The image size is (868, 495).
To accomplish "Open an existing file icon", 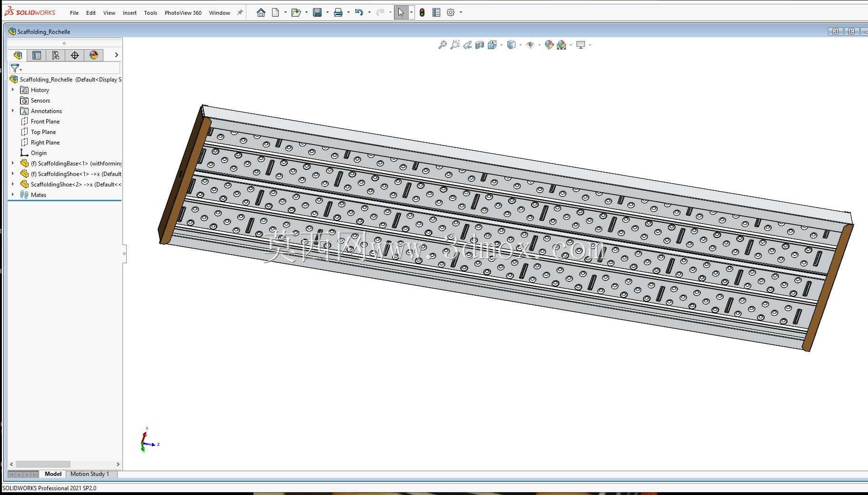I will (x=296, y=12).
